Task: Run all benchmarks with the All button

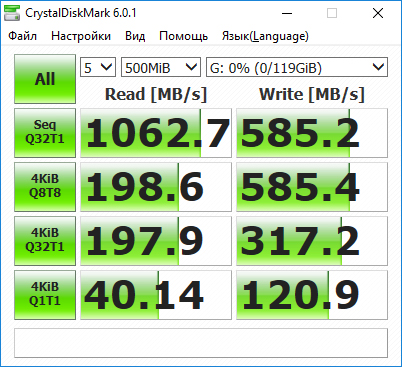Action: (45, 79)
